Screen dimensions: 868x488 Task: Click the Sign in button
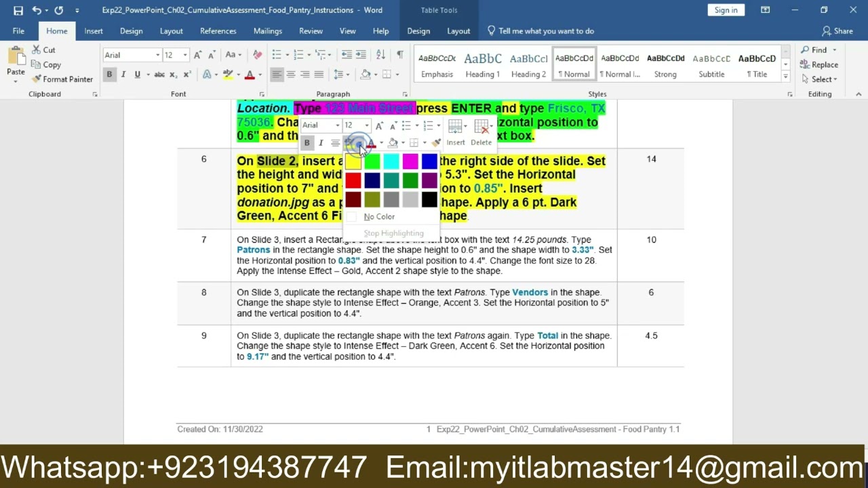[726, 10]
